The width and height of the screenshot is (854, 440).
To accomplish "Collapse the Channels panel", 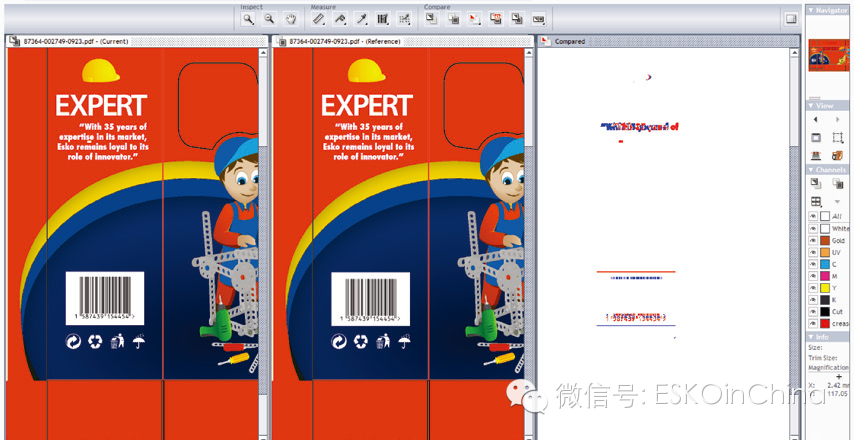I will pyautogui.click(x=811, y=170).
